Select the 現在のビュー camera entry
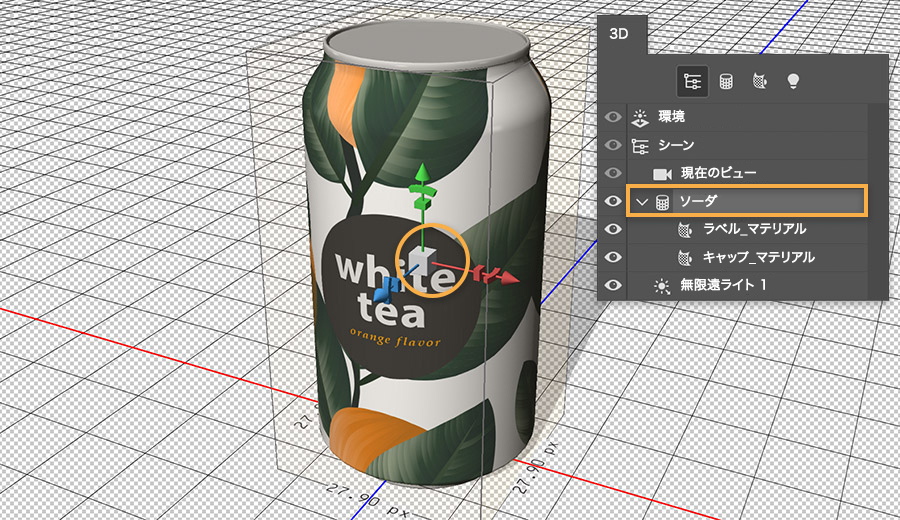 click(x=747, y=173)
